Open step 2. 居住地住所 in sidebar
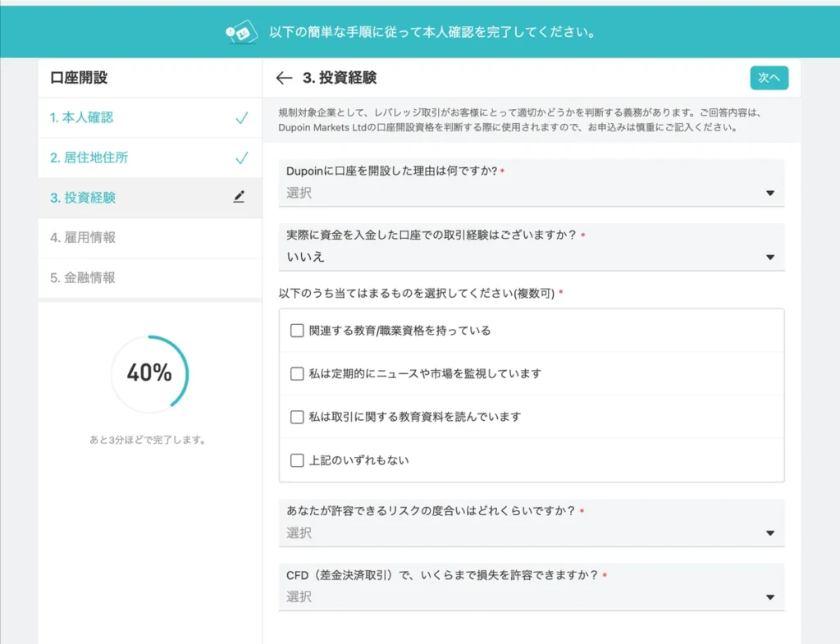 click(89, 158)
